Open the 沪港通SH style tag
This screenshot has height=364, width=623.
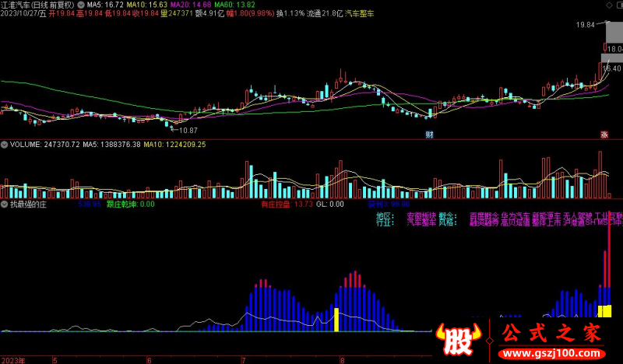point(579,222)
